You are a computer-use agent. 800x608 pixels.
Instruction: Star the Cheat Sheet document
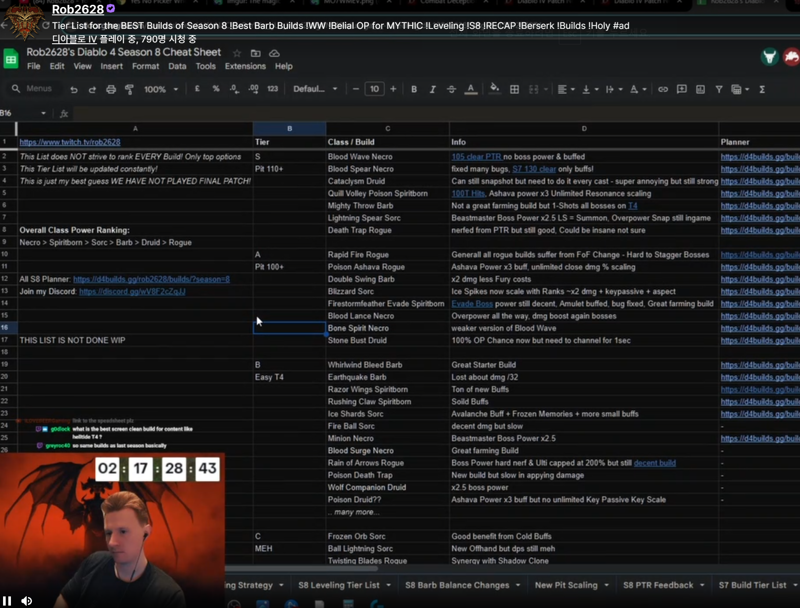click(x=237, y=53)
